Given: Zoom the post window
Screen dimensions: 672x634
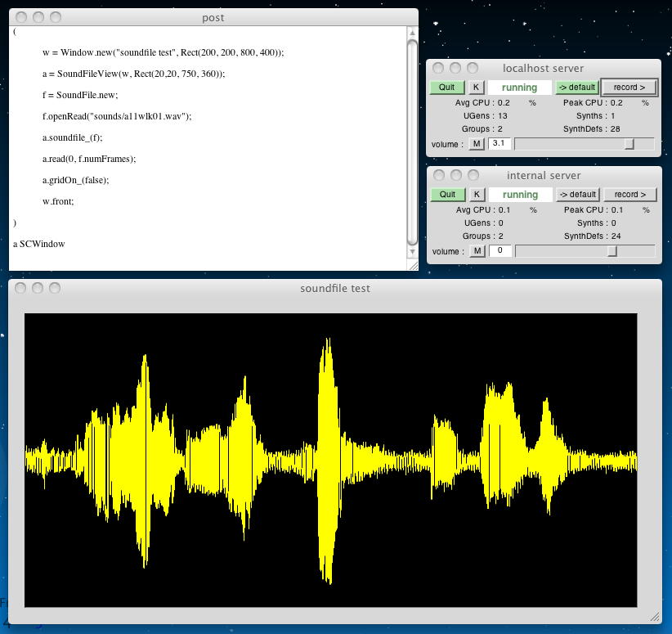Looking at the screenshot, I should pyautogui.click(x=56, y=17).
